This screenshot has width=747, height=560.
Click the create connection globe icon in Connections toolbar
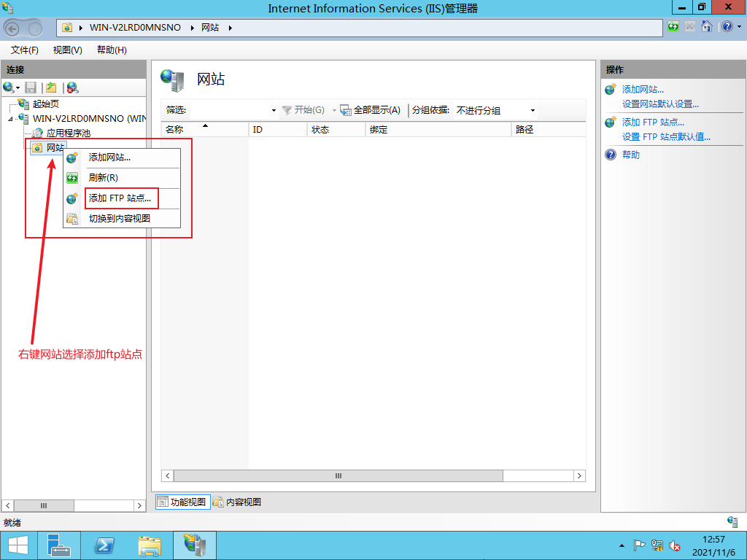pos(9,87)
